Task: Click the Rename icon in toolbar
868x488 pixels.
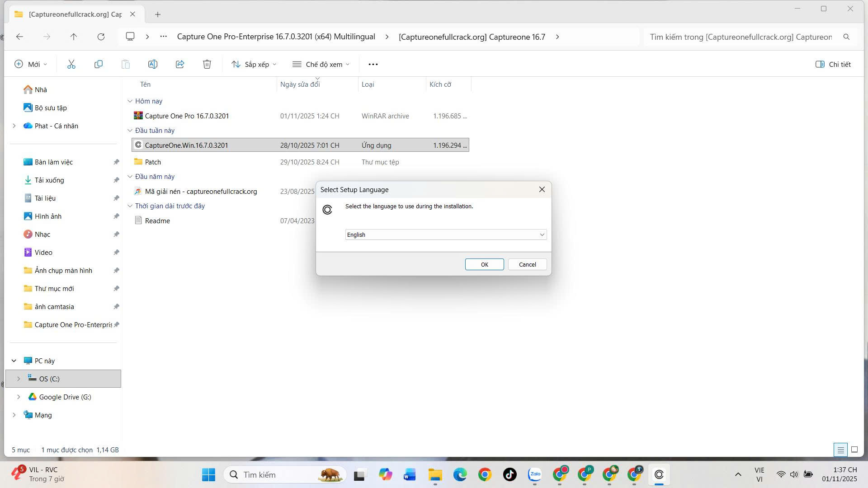Action: (153, 64)
